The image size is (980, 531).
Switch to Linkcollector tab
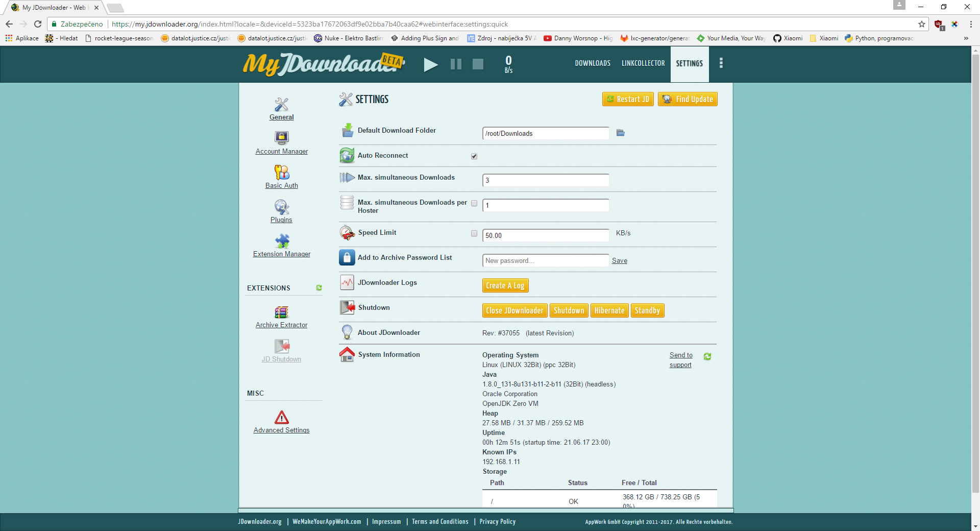click(643, 63)
